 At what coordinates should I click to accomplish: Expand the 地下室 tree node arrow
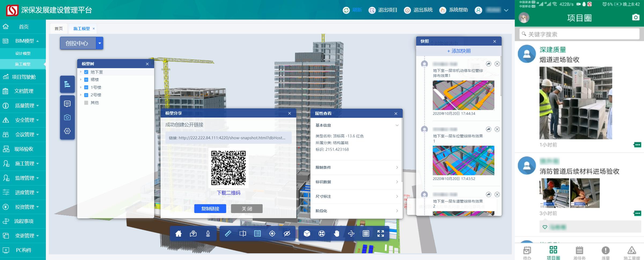pos(81,72)
